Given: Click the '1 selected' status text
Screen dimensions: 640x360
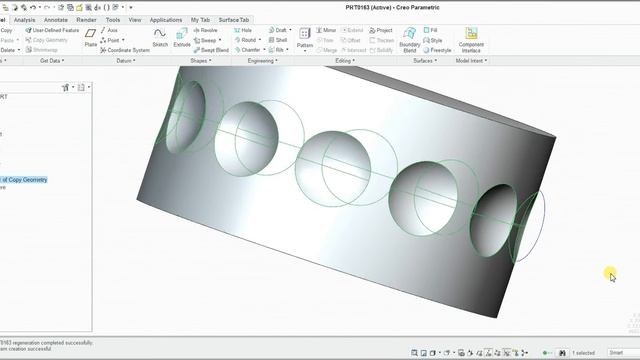Looking at the screenshot, I should click(x=583, y=353).
